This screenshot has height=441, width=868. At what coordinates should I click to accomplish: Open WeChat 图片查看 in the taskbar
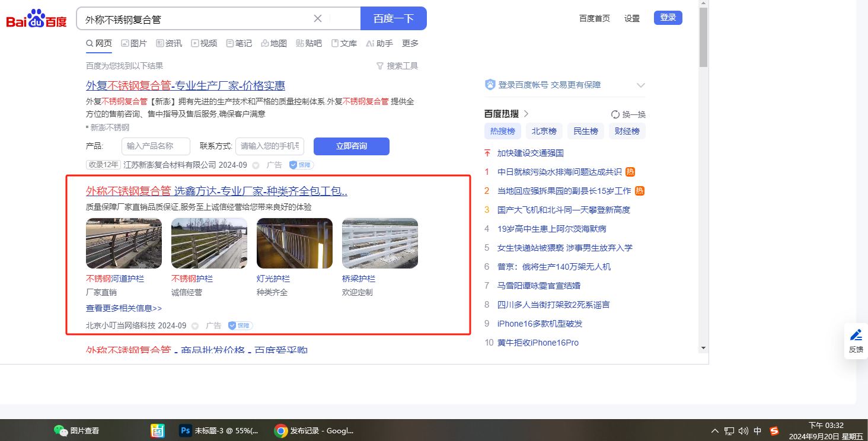click(76, 431)
